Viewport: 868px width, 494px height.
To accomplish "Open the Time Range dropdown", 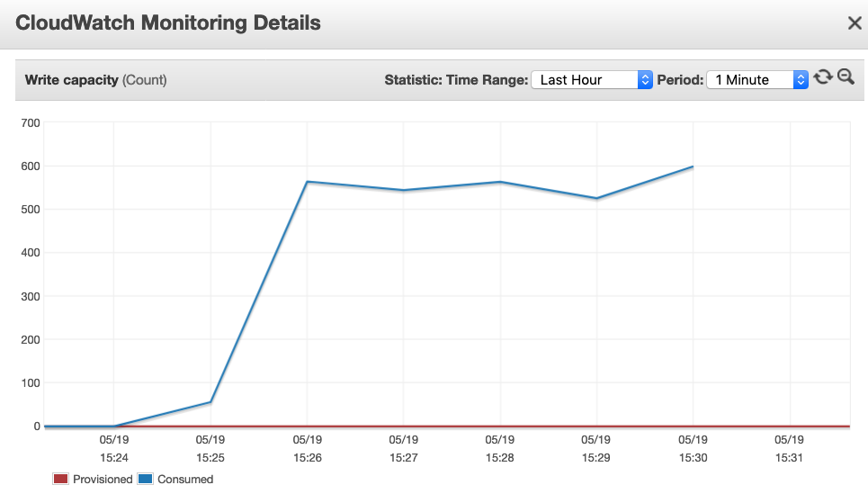I will pos(592,80).
